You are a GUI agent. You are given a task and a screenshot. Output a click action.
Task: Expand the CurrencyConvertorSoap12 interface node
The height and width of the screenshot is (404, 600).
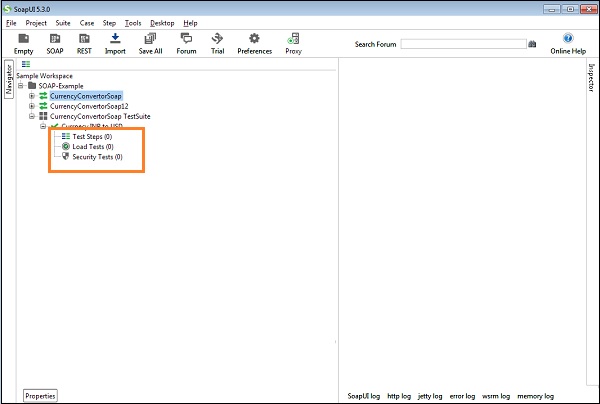click(x=32, y=106)
